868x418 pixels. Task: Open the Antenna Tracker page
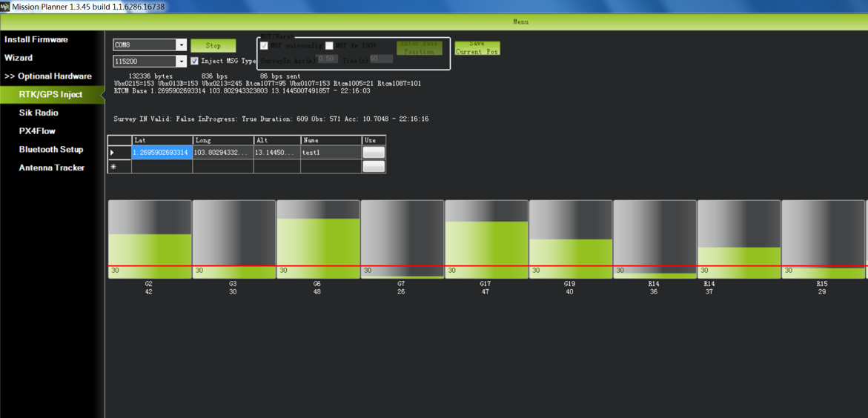pos(52,168)
